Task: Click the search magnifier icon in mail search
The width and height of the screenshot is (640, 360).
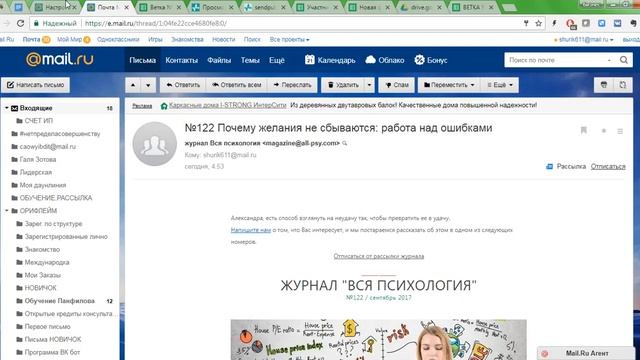Action: pyautogui.click(x=624, y=60)
